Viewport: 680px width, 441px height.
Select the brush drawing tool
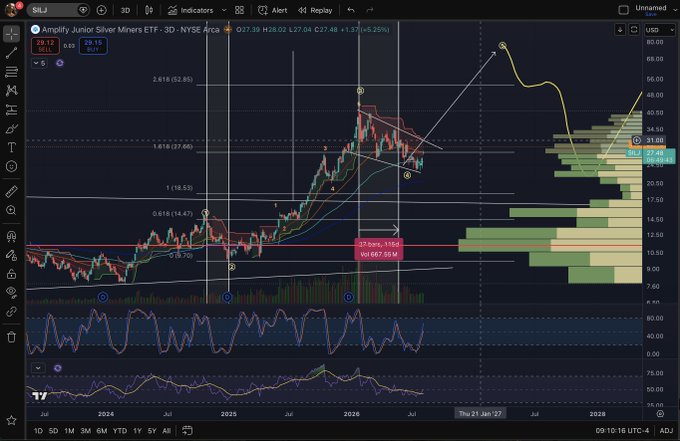click(x=12, y=129)
